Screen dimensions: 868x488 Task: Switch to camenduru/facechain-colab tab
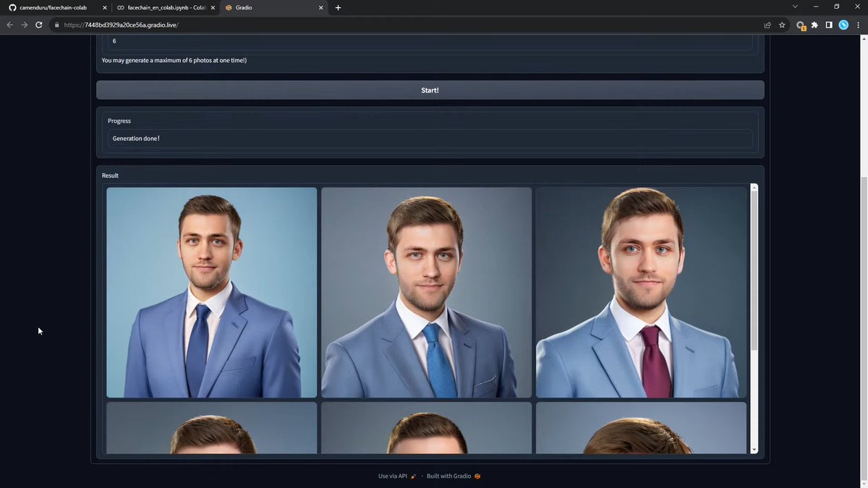pos(52,7)
